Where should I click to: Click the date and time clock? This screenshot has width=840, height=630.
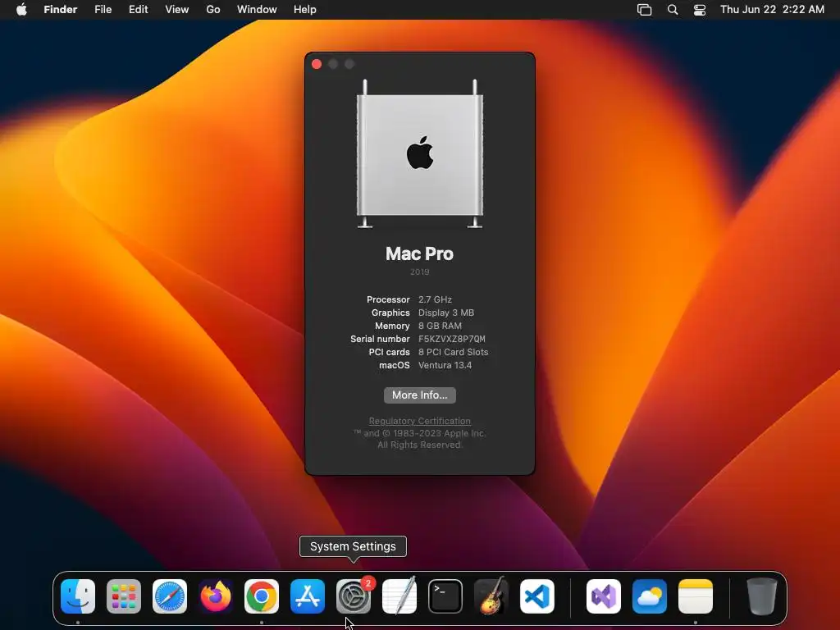[x=772, y=10]
